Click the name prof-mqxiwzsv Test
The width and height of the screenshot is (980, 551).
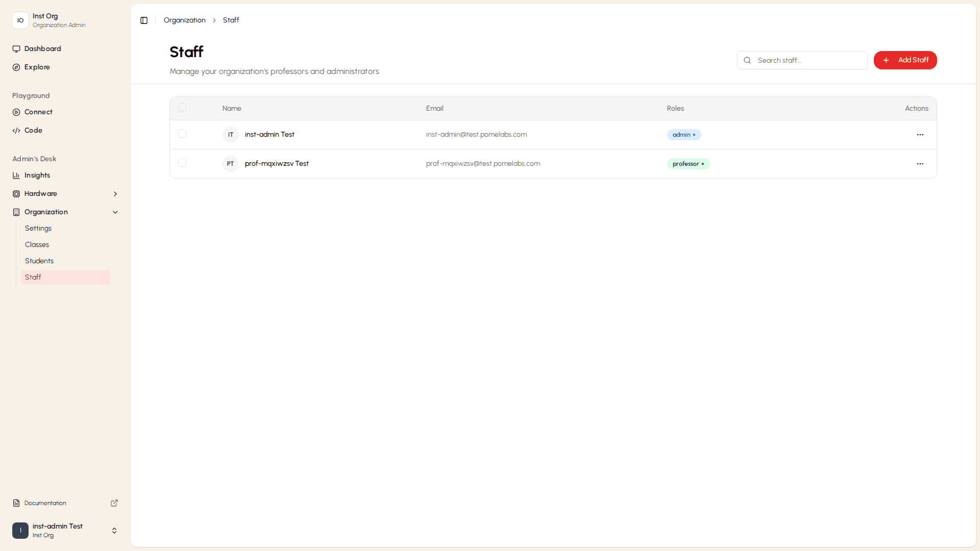pyautogui.click(x=277, y=164)
